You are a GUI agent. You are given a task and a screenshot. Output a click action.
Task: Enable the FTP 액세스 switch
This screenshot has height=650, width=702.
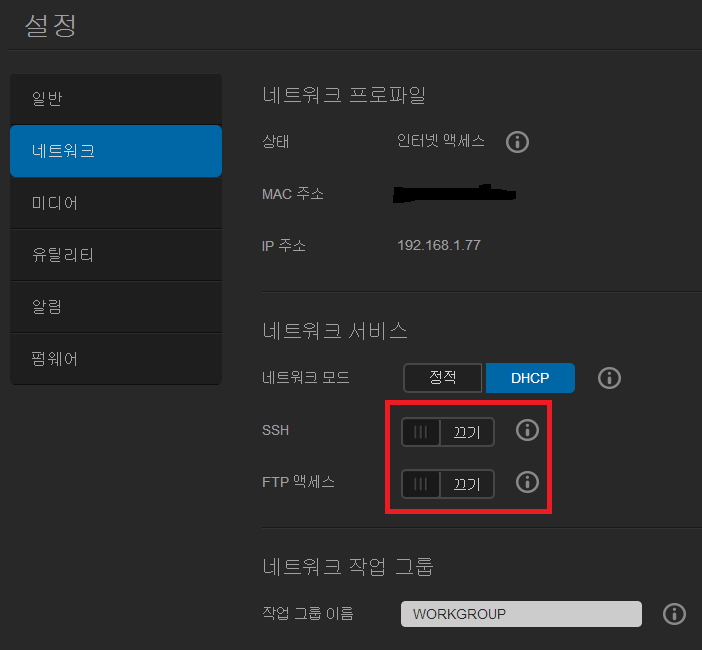[x=447, y=484]
